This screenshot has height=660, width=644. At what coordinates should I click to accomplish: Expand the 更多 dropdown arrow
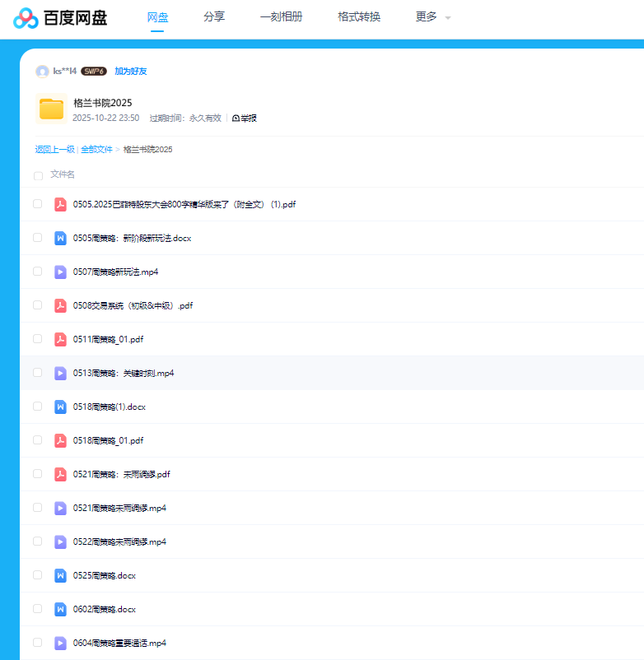[x=448, y=18]
